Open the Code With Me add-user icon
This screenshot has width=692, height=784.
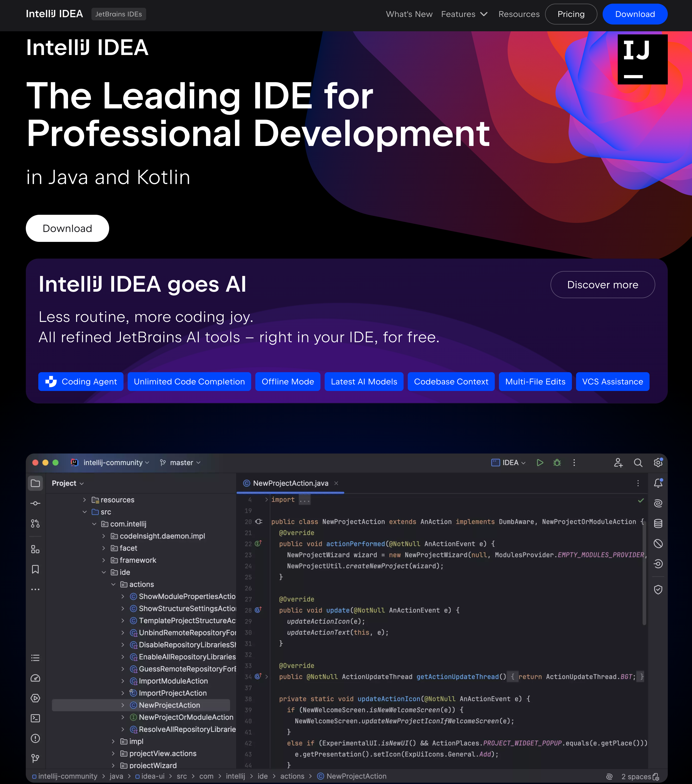(618, 463)
